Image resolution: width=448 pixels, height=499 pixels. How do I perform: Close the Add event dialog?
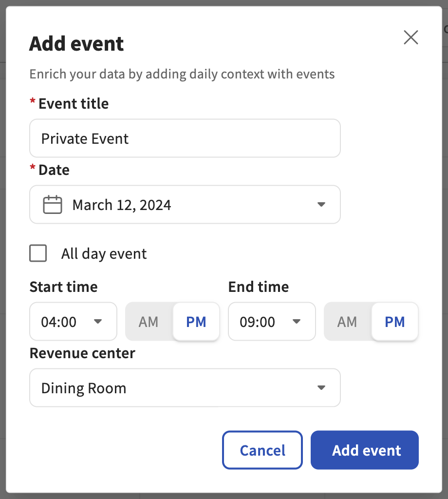click(411, 38)
